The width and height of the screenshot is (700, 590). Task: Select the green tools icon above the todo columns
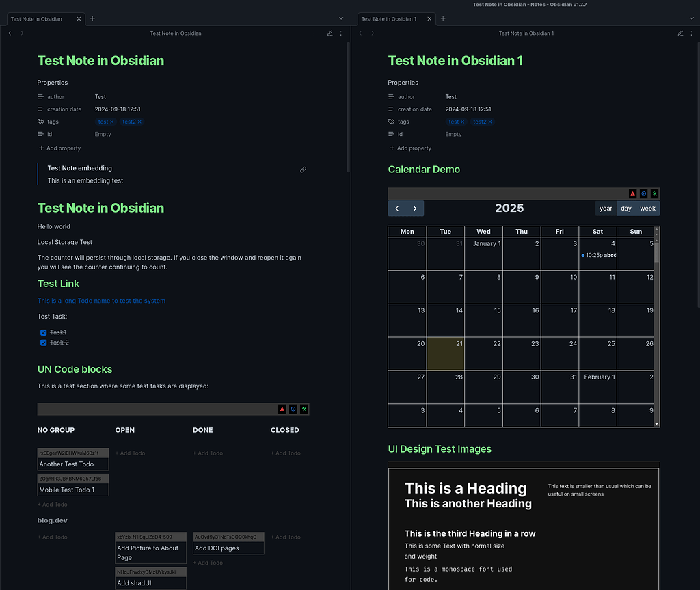click(x=304, y=409)
